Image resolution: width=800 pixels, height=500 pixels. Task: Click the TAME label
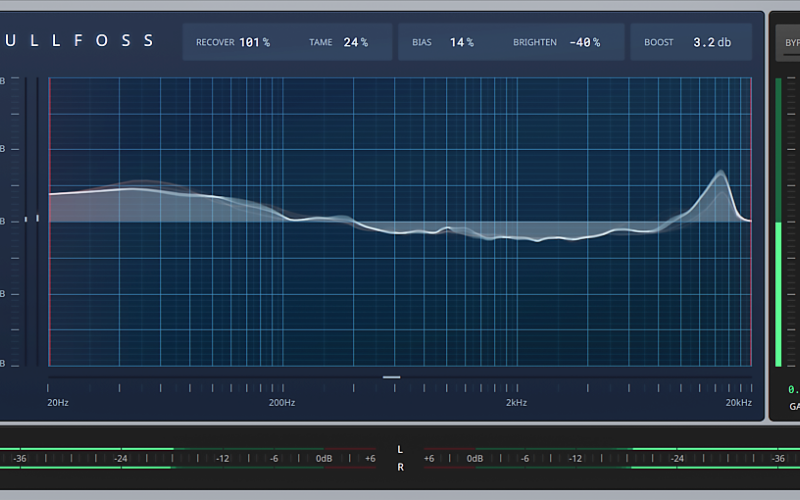point(320,42)
